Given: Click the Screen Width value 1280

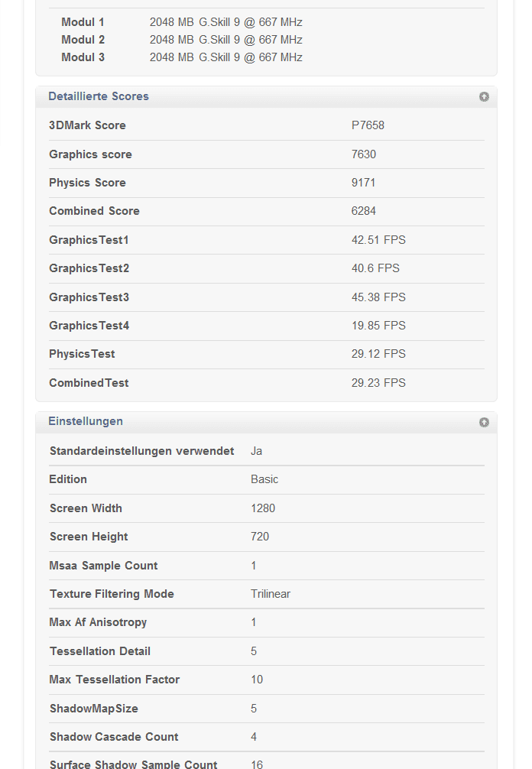Looking at the screenshot, I should point(263,508).
